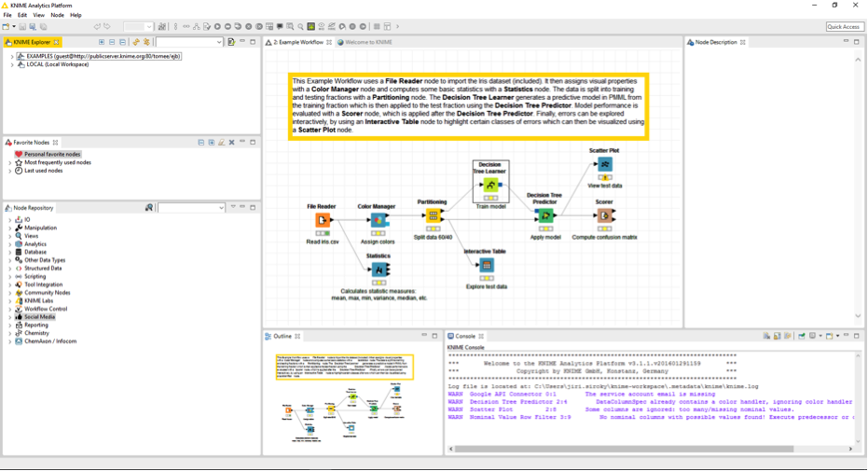Click the green execute all toolbar icon
Screen dimensions: 868x471
[311, 26]
